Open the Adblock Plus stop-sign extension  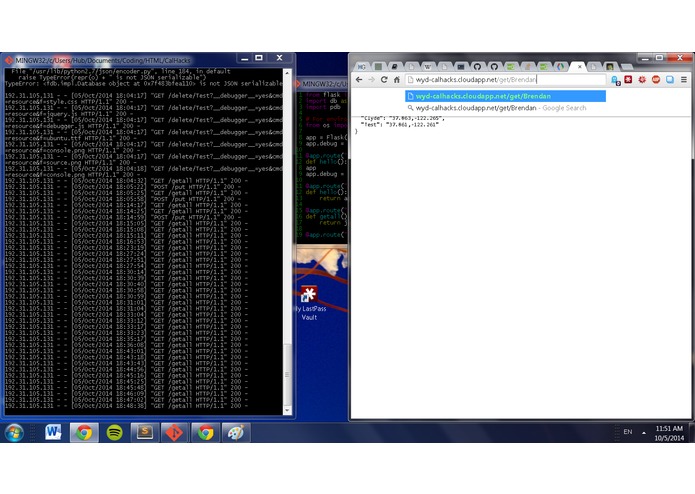click(656, 79)
